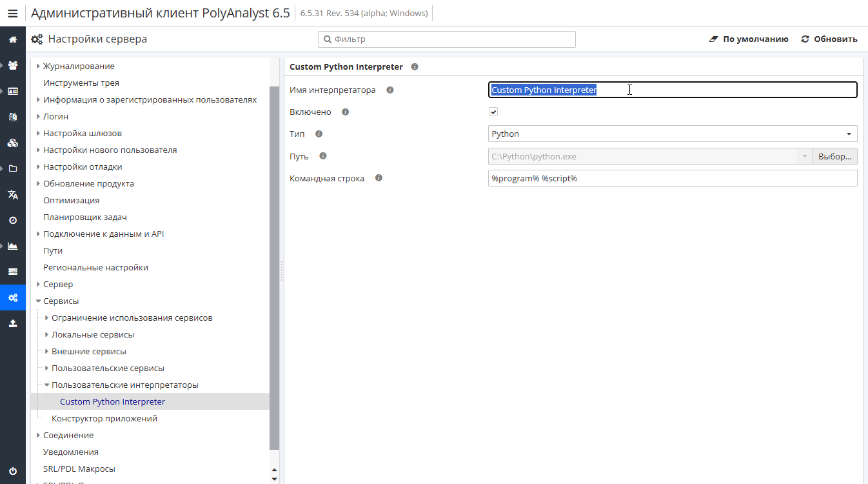Click the Обновить refresh button
The height and width of the screenshot is (484, 868).
(x=829, y=39)
